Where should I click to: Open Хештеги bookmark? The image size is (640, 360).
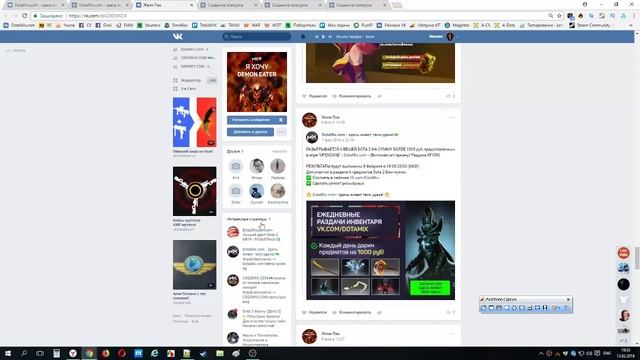click(x=149, y=25)
